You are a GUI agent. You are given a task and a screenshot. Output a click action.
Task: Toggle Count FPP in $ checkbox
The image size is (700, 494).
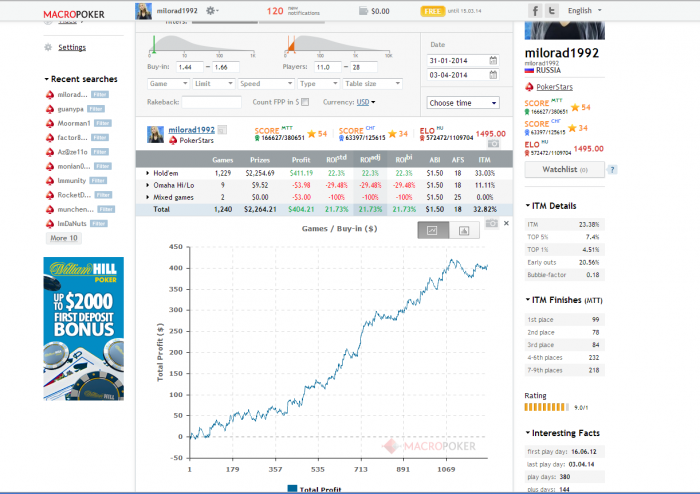pyautogui.click(x=305, y=102)
